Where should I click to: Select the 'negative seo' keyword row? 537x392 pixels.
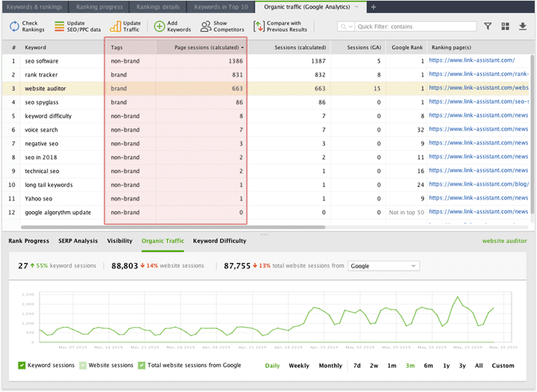point(265,144)
